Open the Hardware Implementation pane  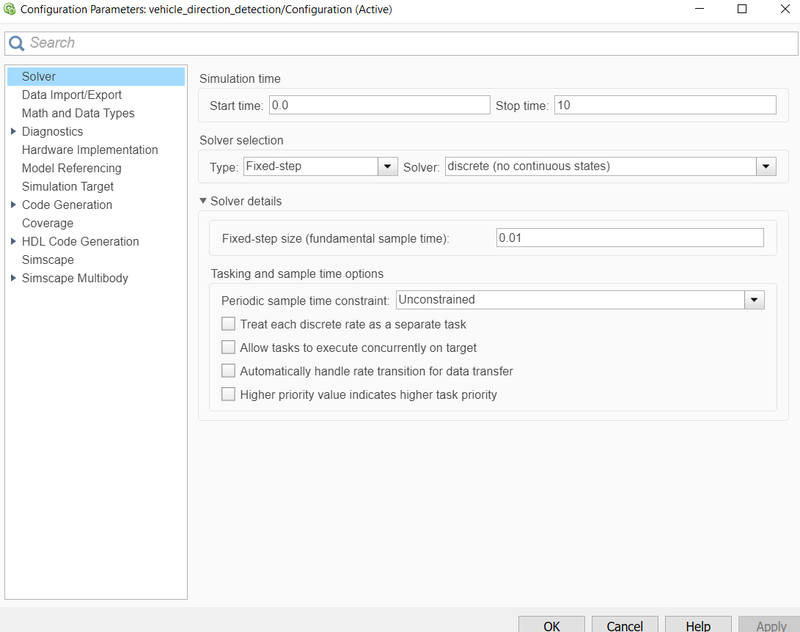pos(90,150)
